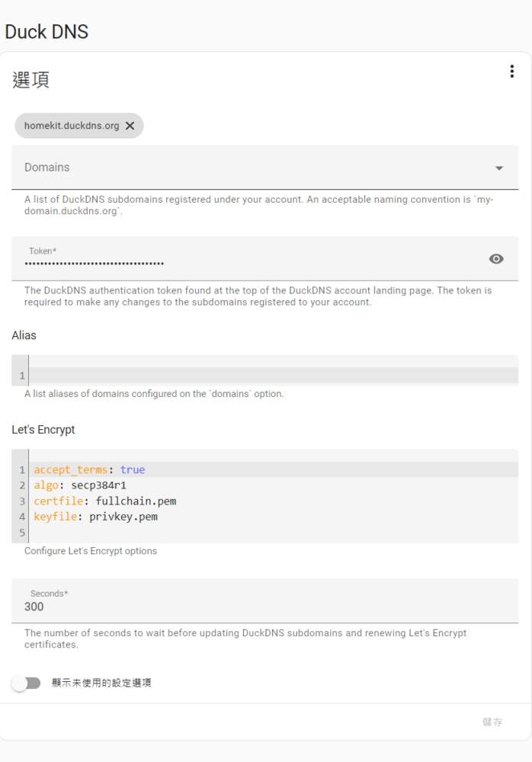Click the 'true' value in Let's Encrypt config
Viewport: 532px width, 762px height.
(133, 469)
